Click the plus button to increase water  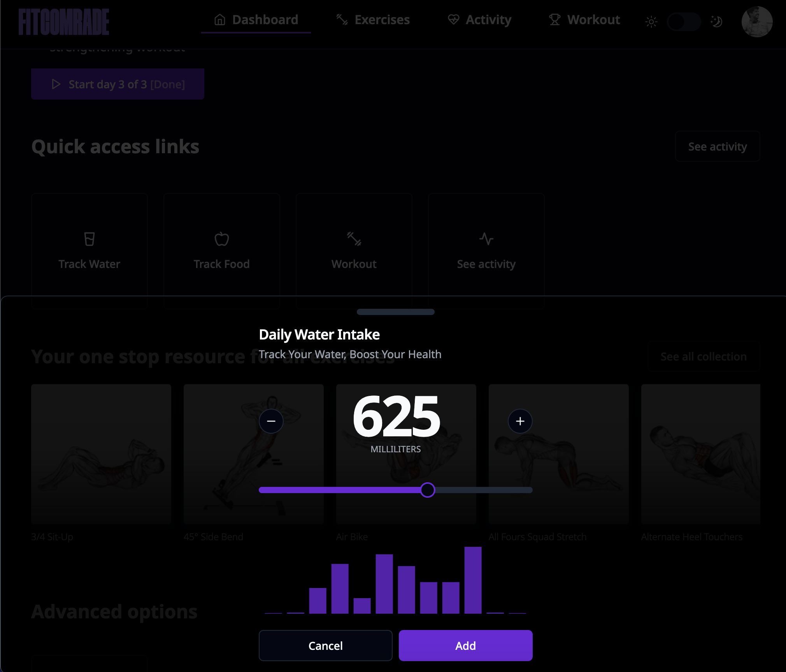click(520, 421)
